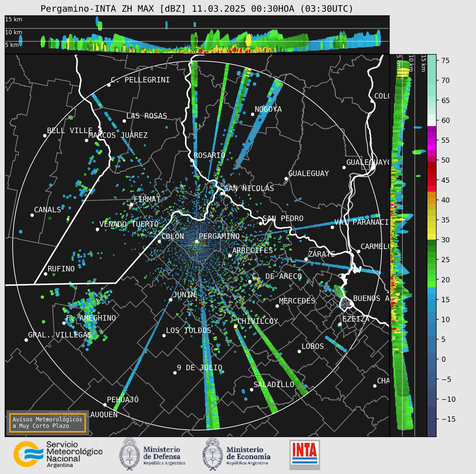Click the Ministerio de Defensa logo
This screenshot has height=474, width=476.
152,454
